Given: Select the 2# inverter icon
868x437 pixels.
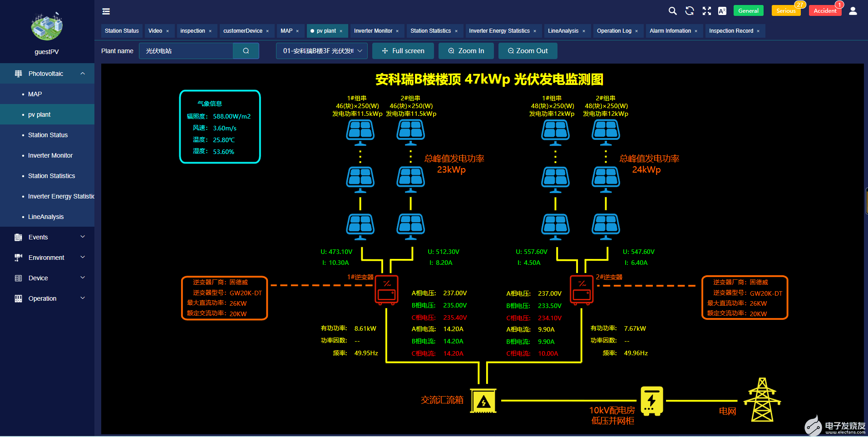Looking at the screenshot, I should [582, 289].
